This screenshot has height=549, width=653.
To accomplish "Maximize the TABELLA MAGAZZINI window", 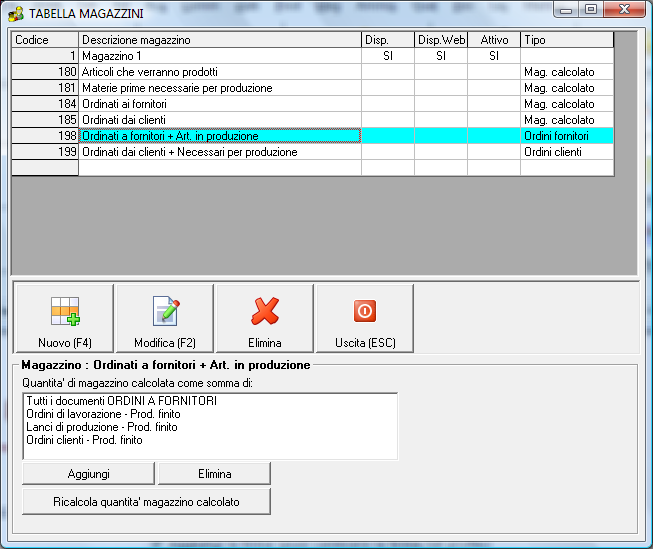I will pos(591,9).
